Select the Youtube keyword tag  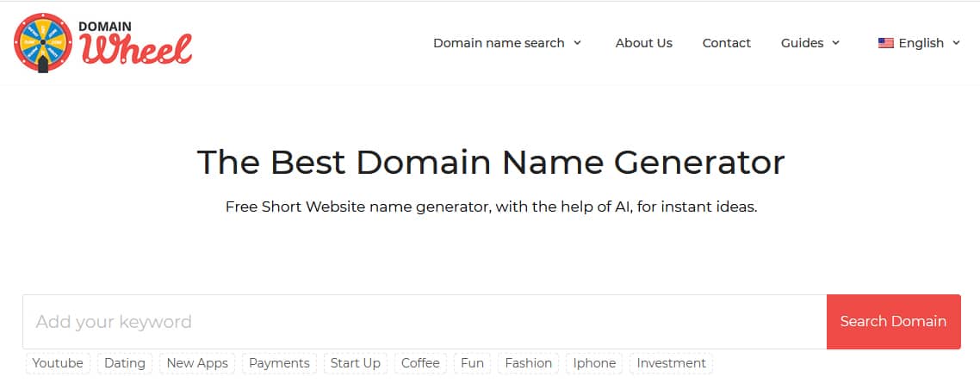click(58, 363)
